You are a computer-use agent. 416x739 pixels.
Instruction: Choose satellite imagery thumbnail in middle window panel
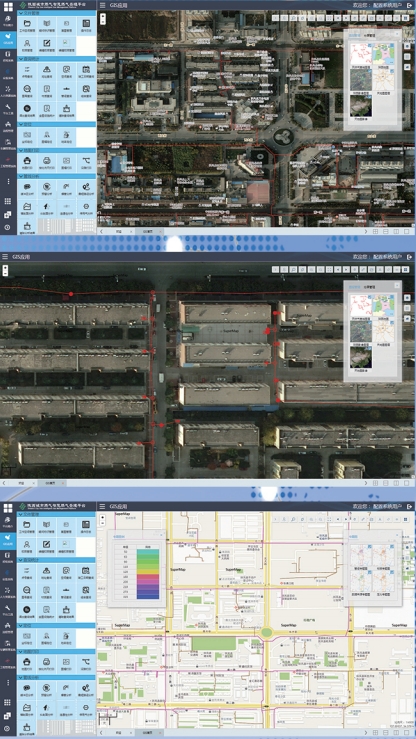pos(360,331)
